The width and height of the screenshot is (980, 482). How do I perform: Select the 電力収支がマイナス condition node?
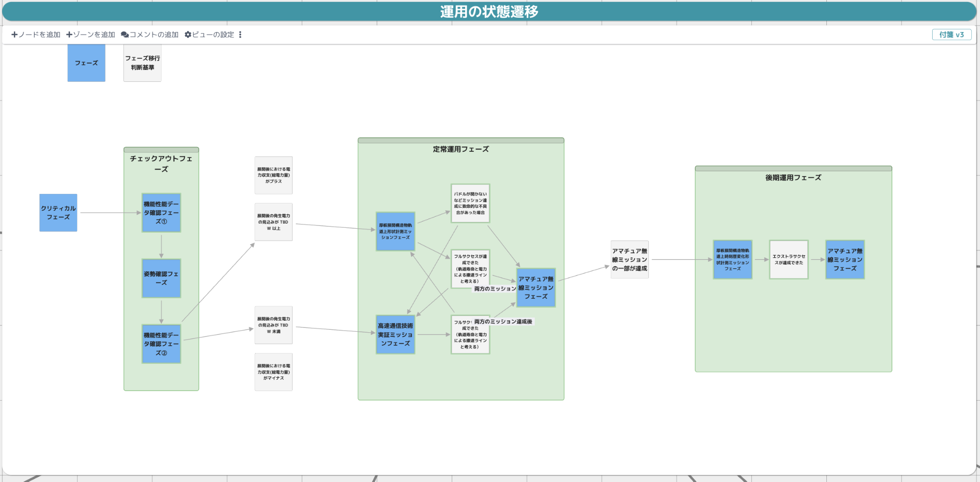pos(274,372)
